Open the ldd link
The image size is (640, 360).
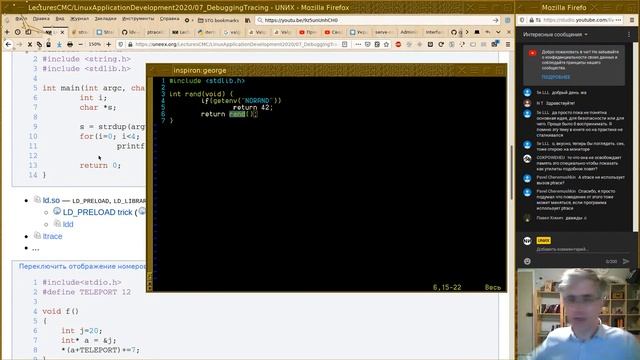click(68, 224)
